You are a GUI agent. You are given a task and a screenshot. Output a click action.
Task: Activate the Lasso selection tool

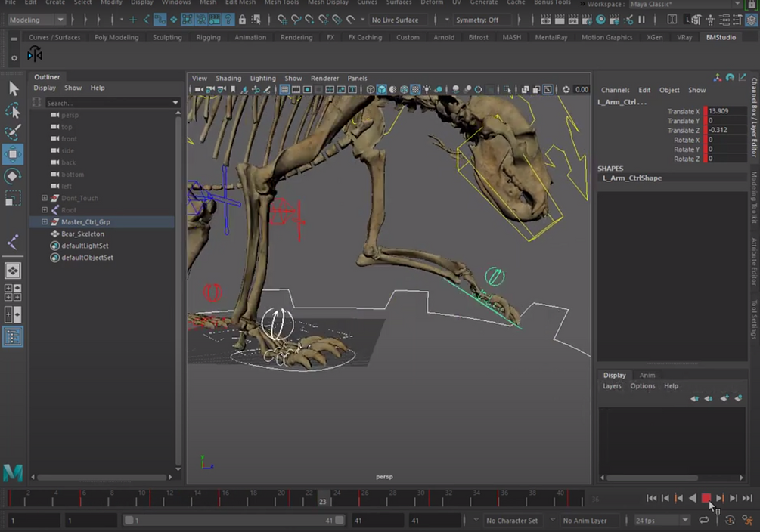13,110
